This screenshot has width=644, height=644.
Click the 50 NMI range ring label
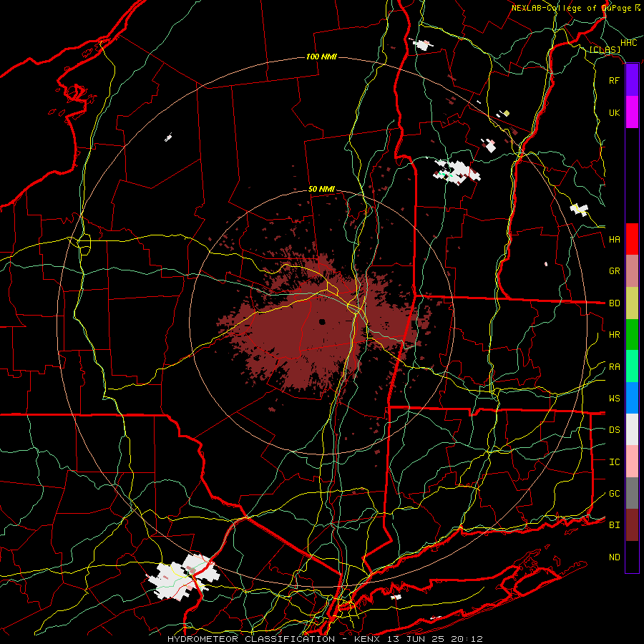321,190
